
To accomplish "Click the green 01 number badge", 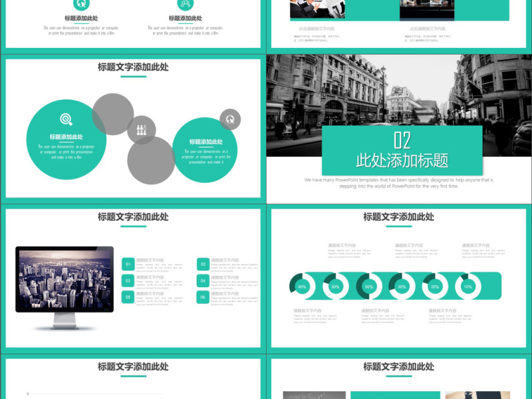I will click(128, 265).
